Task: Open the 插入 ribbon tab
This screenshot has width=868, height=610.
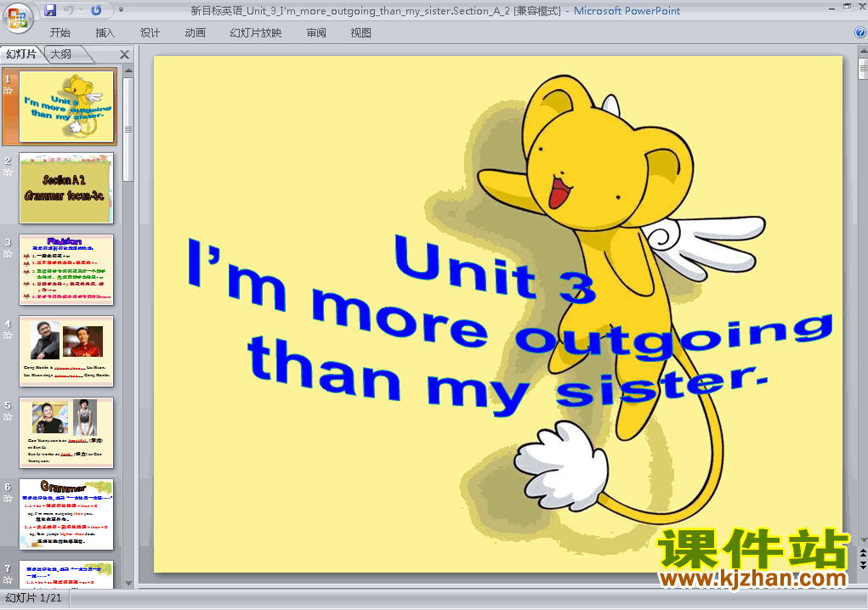Action: click(x=105, y=33)
